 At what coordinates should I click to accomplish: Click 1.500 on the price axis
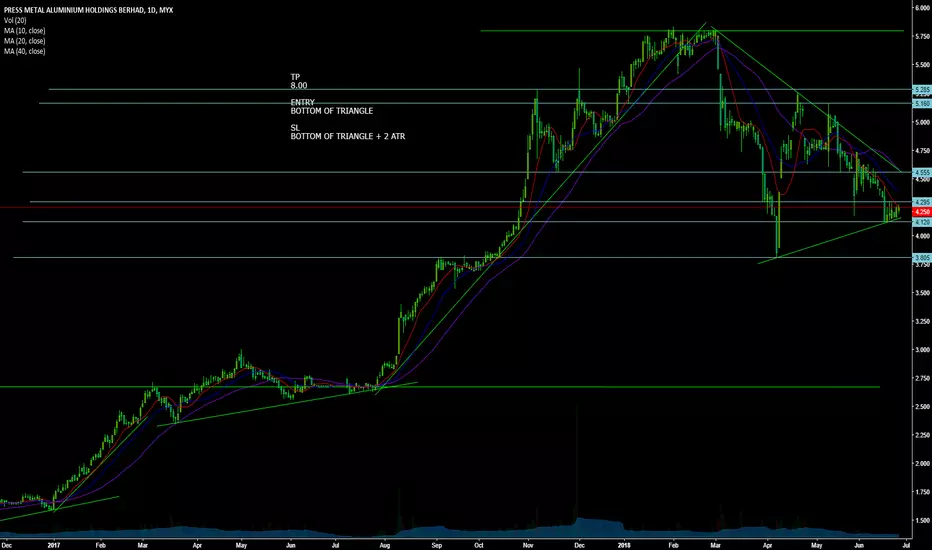tap(922, 521)
